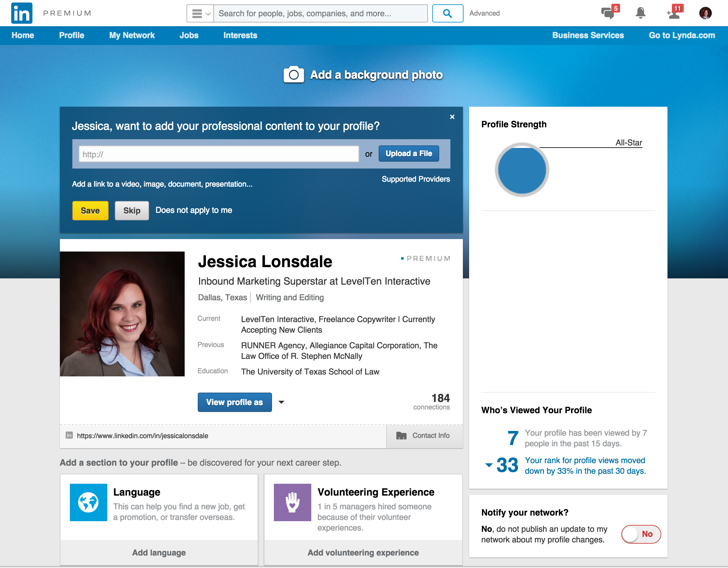Screen dimensions: 728x568
Task: Click the LinkedIn logo icon
Action: 22,13
